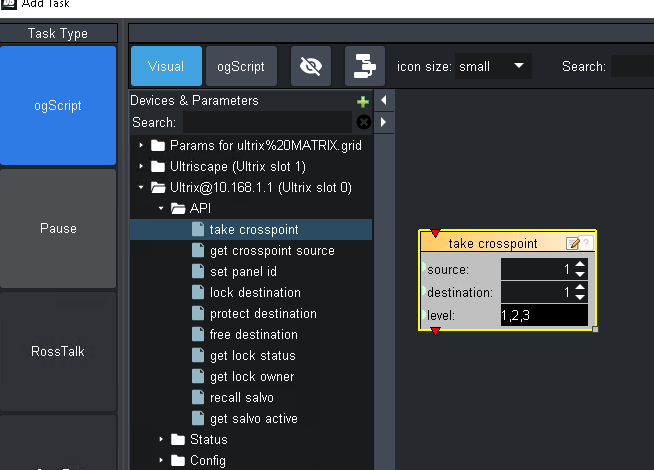Click document icon beside set panel id
The width and height of the screenshot is (654, 470).
point(198,271)
